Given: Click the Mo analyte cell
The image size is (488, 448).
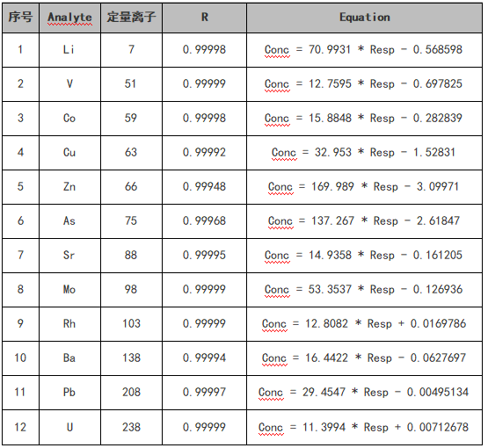Looking at the screenshot, I should click(69, 290).
